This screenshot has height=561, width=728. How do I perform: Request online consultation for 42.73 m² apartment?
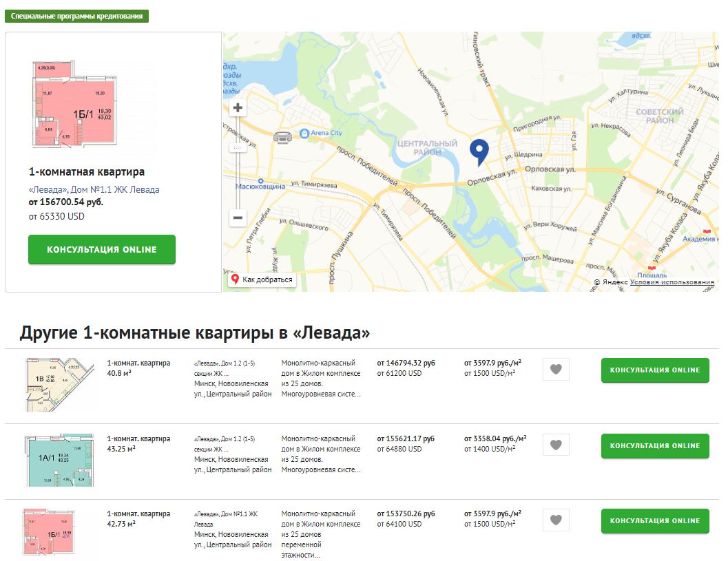click(x=654, y=520)
